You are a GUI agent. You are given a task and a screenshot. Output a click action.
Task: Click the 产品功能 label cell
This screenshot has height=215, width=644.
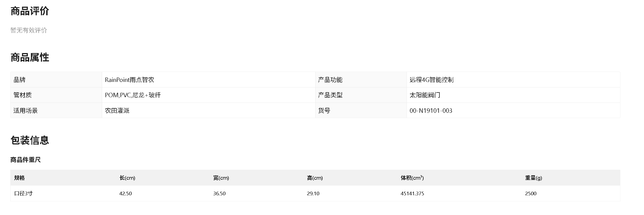[361, 80]
